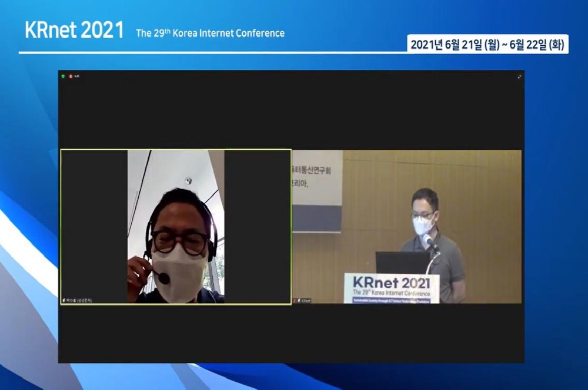The width and height of the screenshot is (588, 390).
Task: Click the 29th Korea Internet Conference subtitle
Action: (210, 33)
